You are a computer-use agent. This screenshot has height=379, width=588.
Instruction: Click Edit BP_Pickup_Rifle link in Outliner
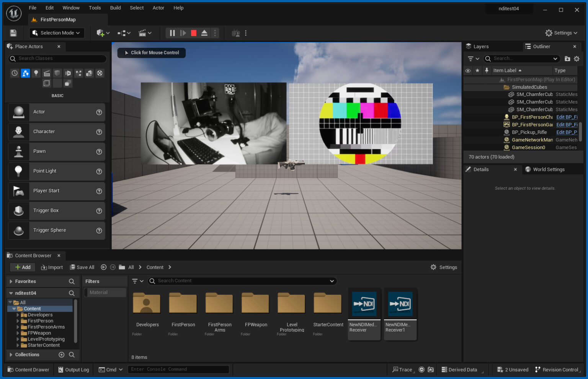(567, 132)
